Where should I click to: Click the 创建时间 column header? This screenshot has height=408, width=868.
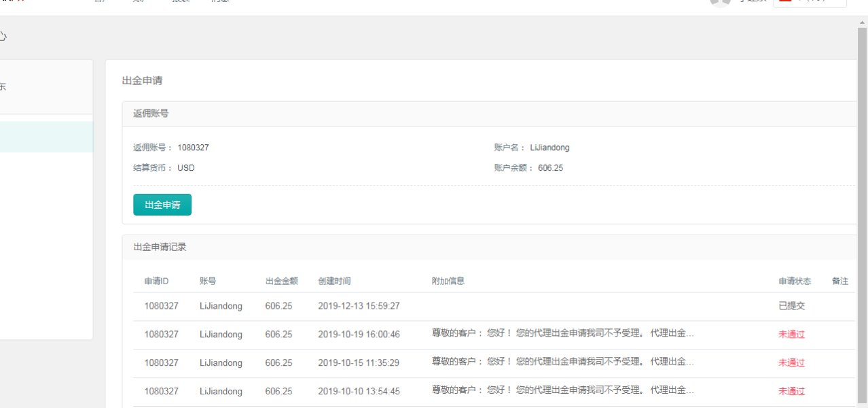(334, 282)
